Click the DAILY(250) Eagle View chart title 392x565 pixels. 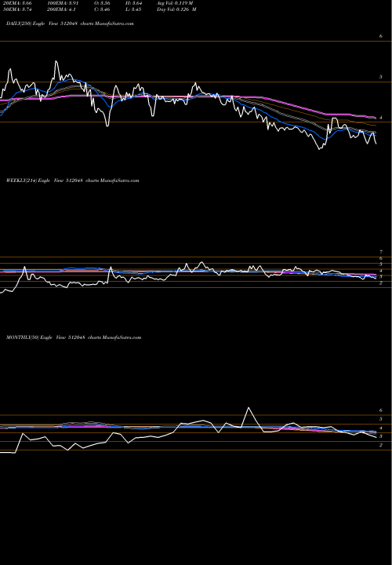(70, 24)
